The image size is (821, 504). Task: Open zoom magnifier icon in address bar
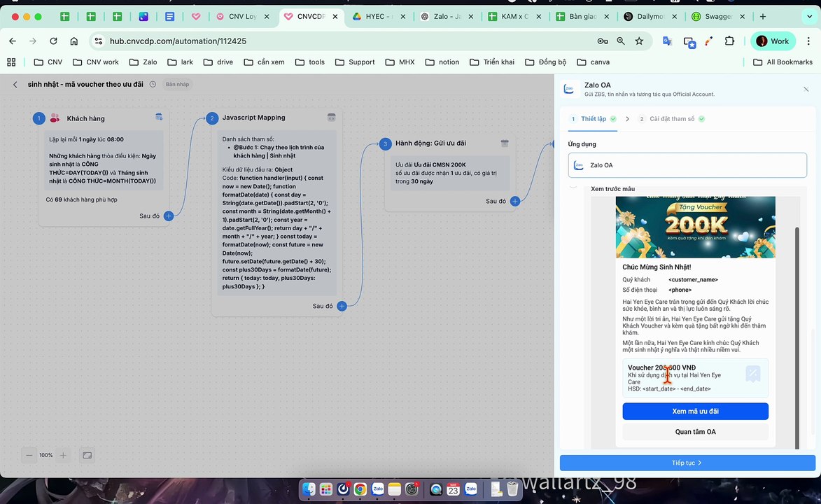[621, 41]
